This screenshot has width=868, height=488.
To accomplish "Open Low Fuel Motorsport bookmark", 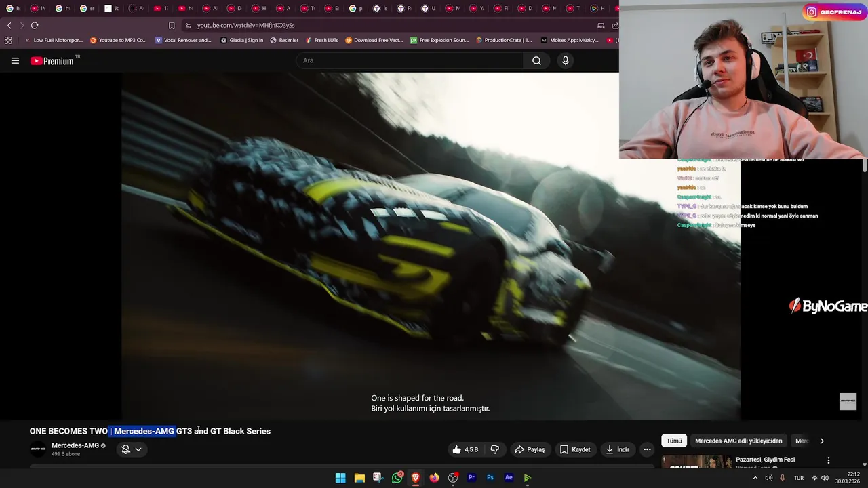I will click(53, 40).
